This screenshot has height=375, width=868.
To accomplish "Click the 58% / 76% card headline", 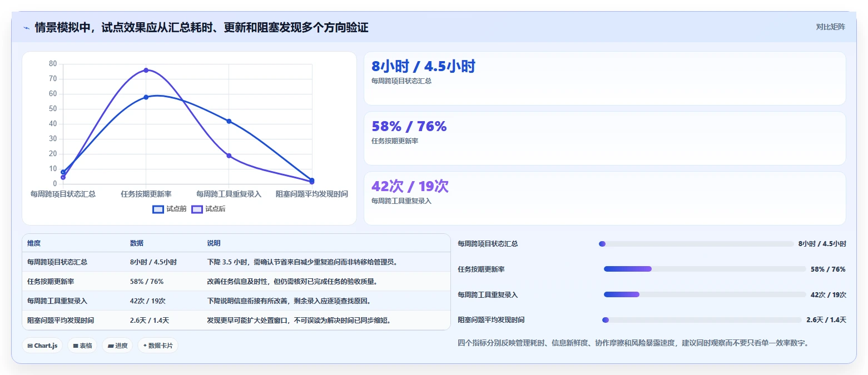I will (x=409, y=127).
